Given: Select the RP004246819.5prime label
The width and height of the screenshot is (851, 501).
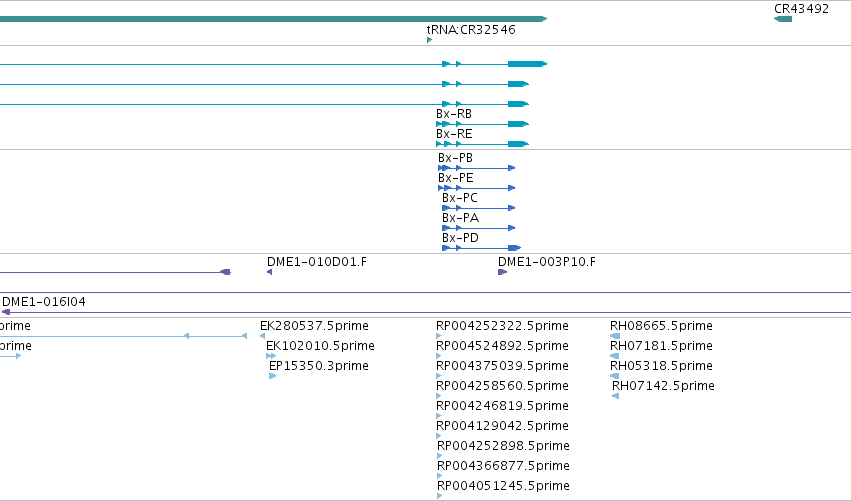Looking at the screenshot, I should point(503,406).
